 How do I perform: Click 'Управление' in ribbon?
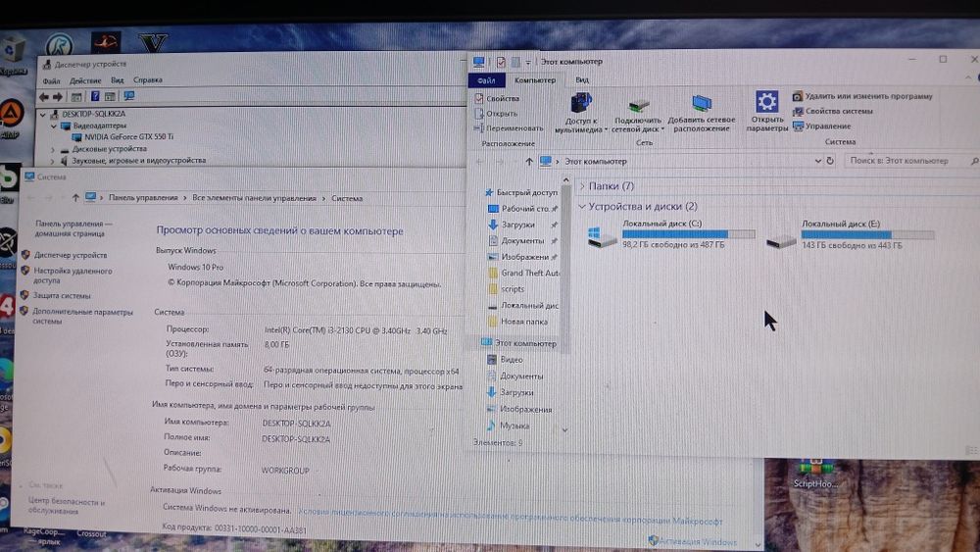coord(822,126)
